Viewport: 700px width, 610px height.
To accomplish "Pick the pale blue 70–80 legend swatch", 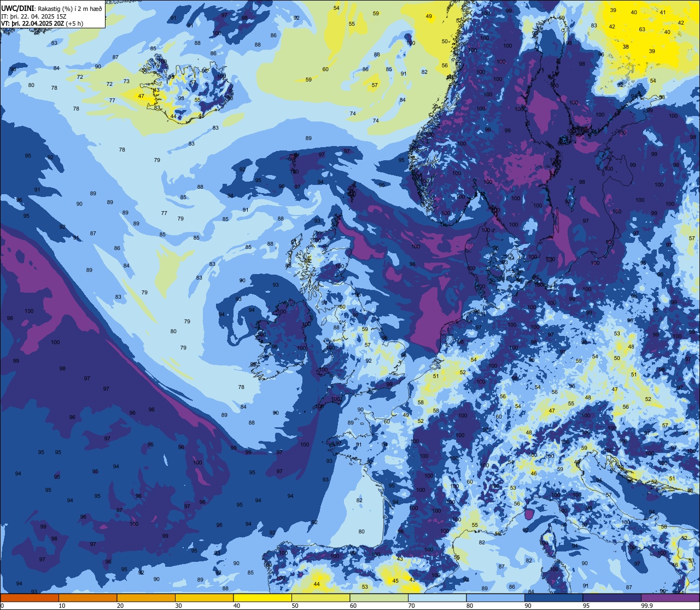I will pos(437,597).
